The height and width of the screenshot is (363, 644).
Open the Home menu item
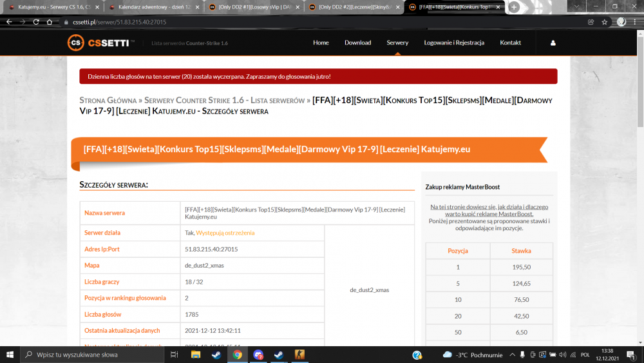coord(321,43)
